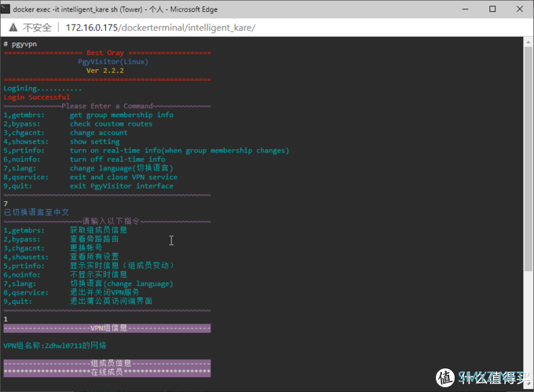Click 'check coustom routes' line

(x=111, y=123)
